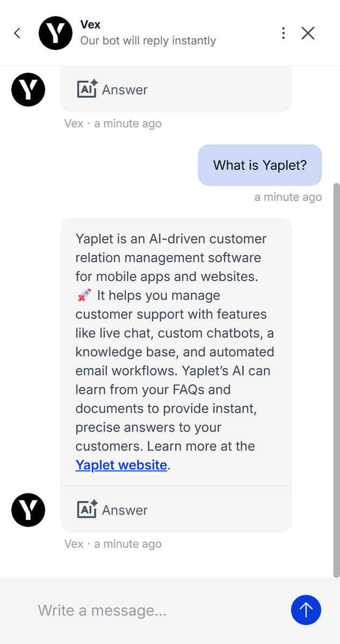
Task: Close the Vex chat window
Action: point(308,33)
